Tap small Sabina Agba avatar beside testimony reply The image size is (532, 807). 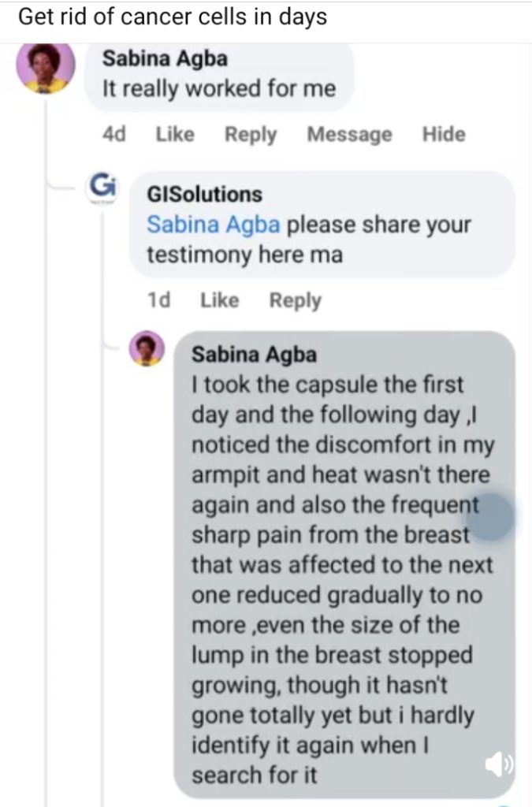click(x=146, y=349)
